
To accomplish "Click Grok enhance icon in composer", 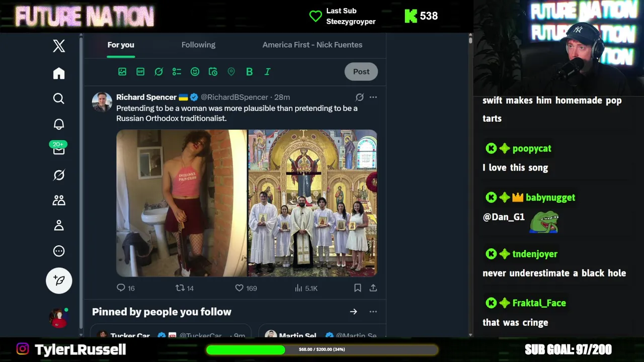I will 158,72.
